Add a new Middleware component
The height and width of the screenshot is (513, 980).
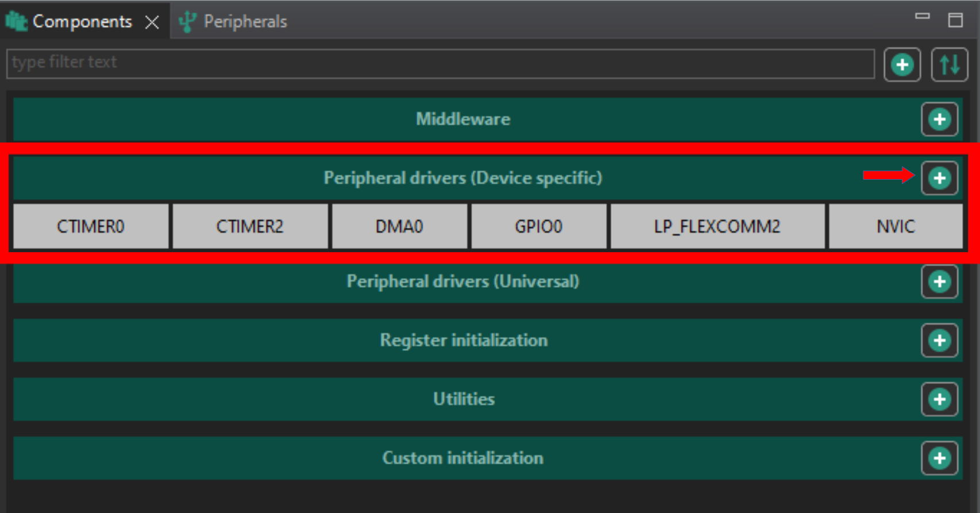coord(939,119)
